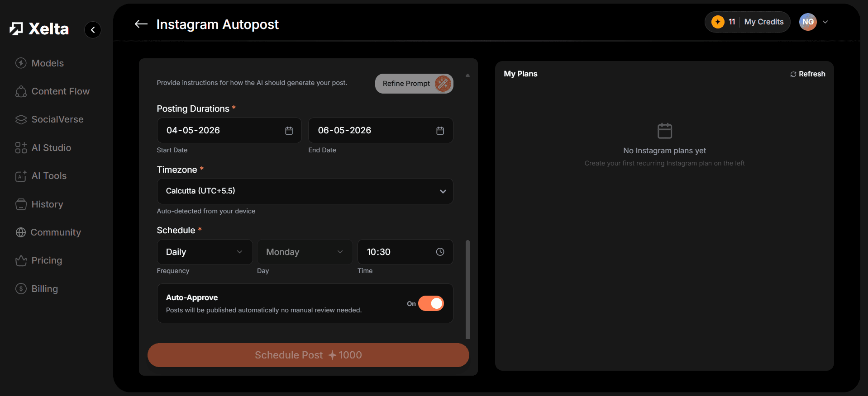Click the orange plus credits icon
Screen dimensions: 868x396
click(718, 22)
